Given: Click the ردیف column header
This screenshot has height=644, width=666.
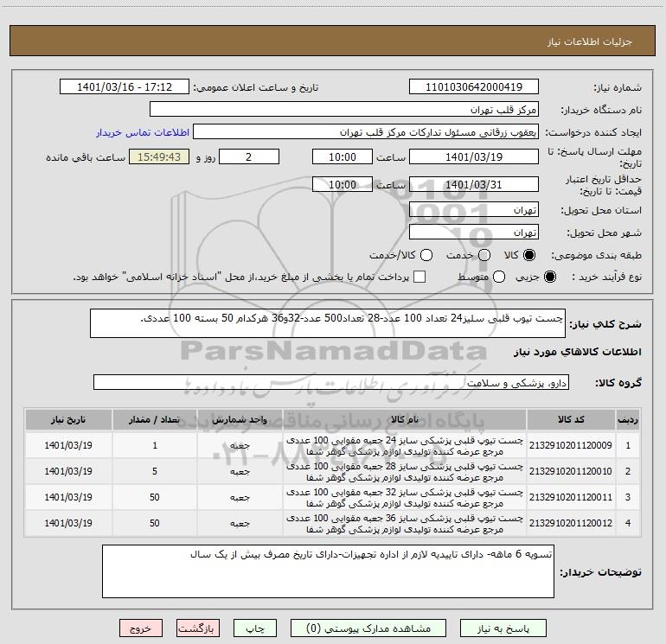Looking at the screenshot, I should pos(628,419).
